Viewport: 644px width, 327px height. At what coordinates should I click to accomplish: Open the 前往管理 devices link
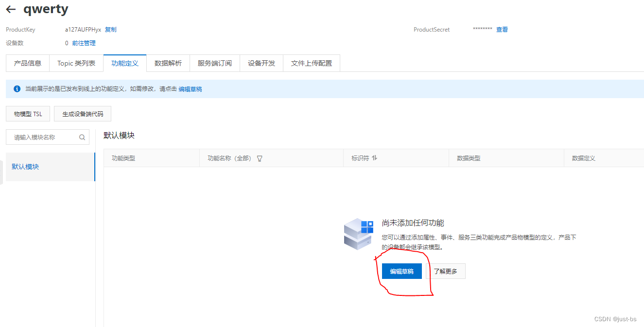pyautogui.click(x=84, y=43)
